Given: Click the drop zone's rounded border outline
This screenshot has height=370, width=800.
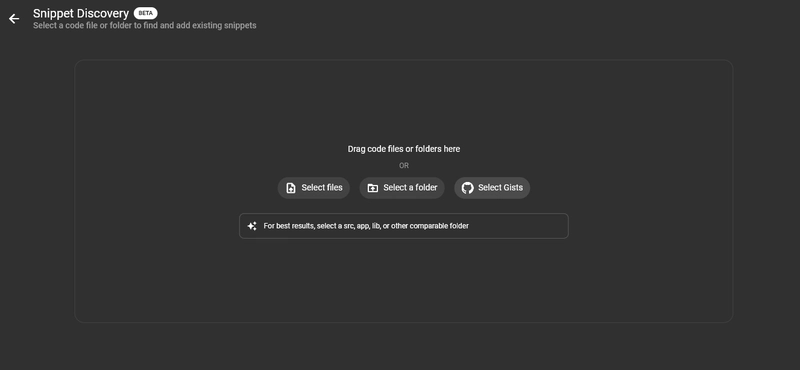Looking at the screenshot, I should coord(404,60).
